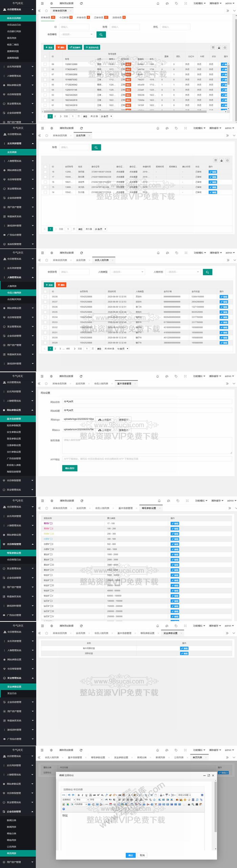The image size is (237, 868).
Task: Click the 发送邮件 button
Action: [75, 47]
